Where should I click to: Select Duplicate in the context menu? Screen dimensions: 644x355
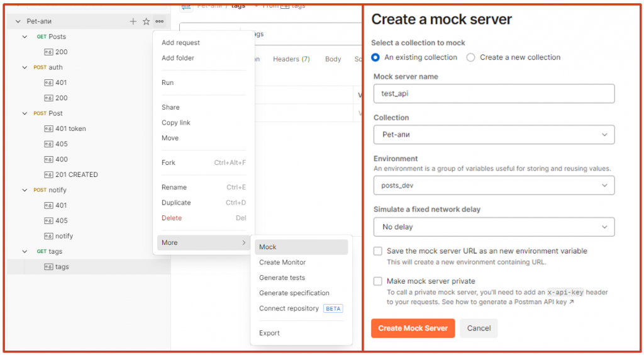[x=176, y=203]
